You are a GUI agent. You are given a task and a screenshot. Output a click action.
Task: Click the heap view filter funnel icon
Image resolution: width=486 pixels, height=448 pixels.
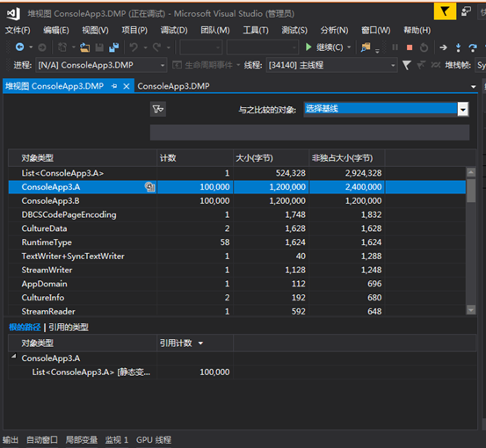coord(158,109)
